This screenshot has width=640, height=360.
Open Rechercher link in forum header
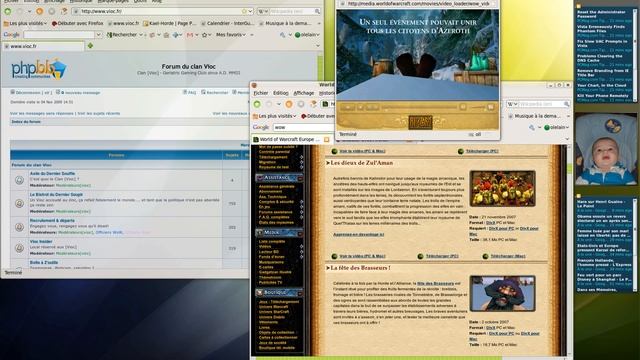click(x=215, y=93)
